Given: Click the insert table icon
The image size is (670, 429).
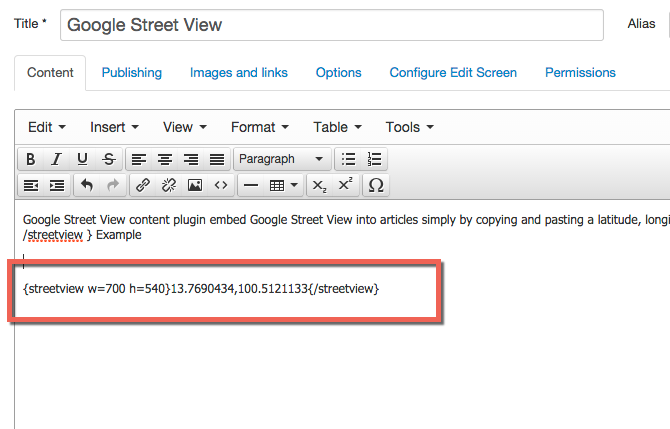Looking at the screenshot, I should point(277,185).
